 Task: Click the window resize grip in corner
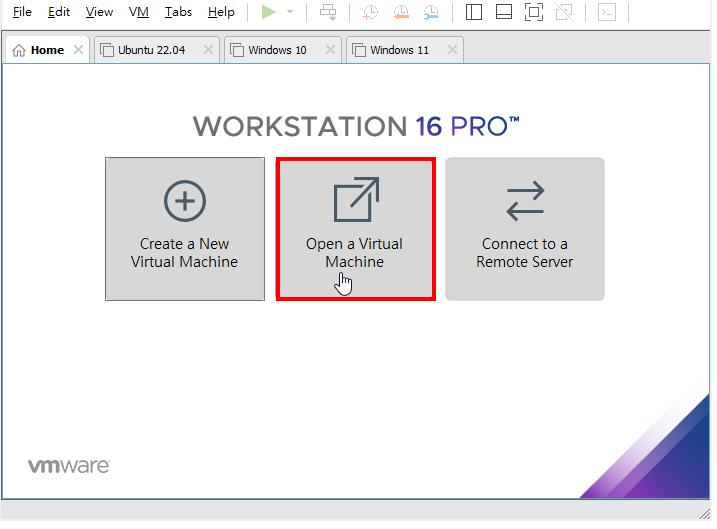(704, 514)
